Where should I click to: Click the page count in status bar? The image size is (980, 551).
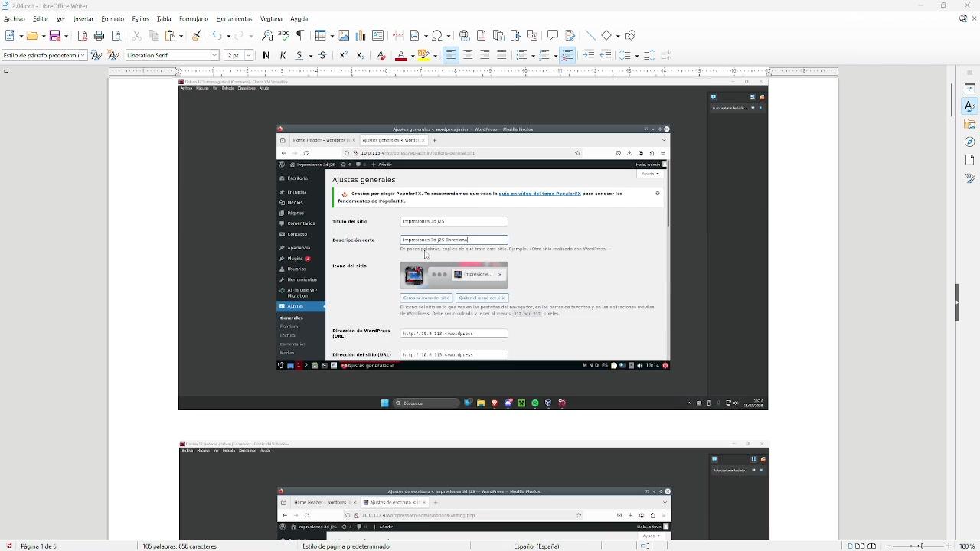click(x=38, y=546)
